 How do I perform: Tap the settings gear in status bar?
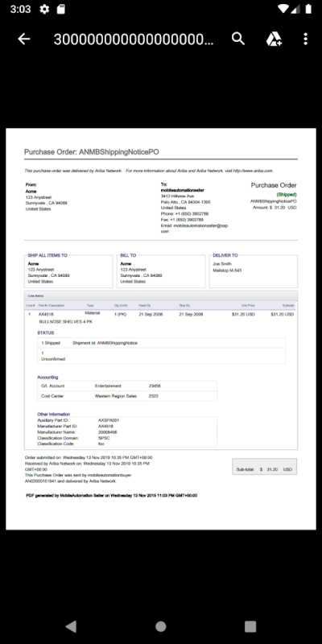click(x=44, y=9)
